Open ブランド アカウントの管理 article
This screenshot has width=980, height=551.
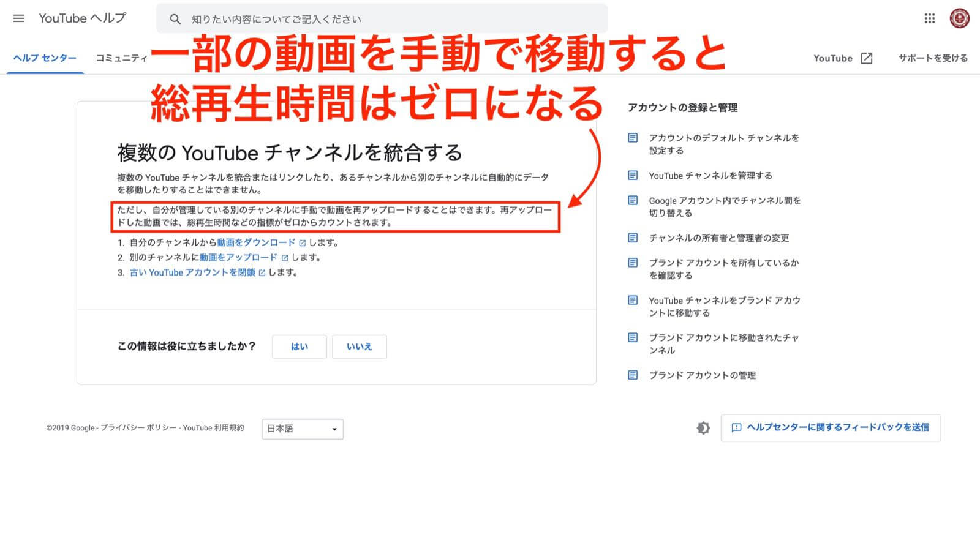point(703,375)
